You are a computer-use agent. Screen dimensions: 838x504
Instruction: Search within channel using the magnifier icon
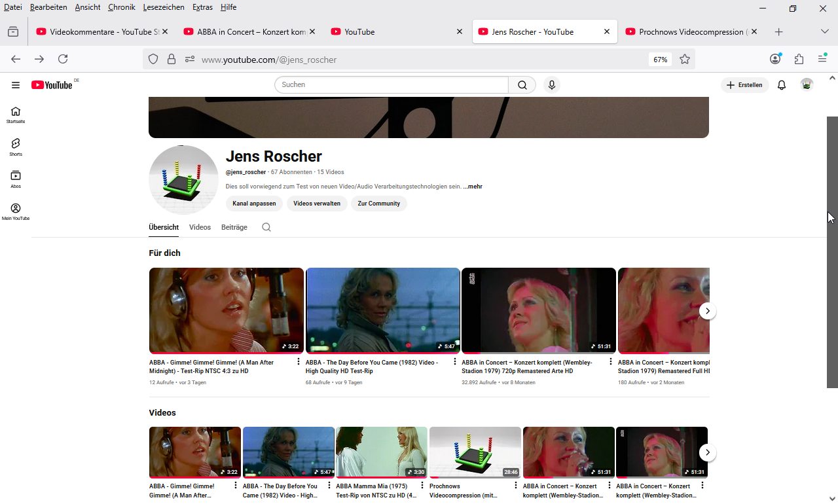pyautogui.click(x=266, y=227)
